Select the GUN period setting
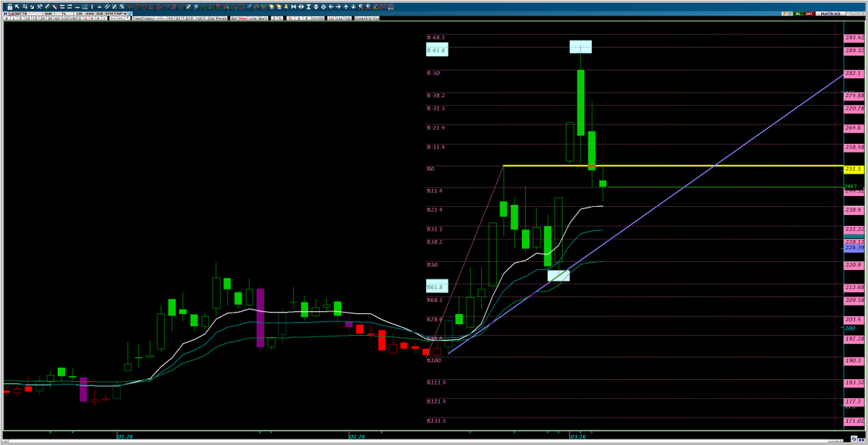The image size is (868, 445). coord(48,14)
